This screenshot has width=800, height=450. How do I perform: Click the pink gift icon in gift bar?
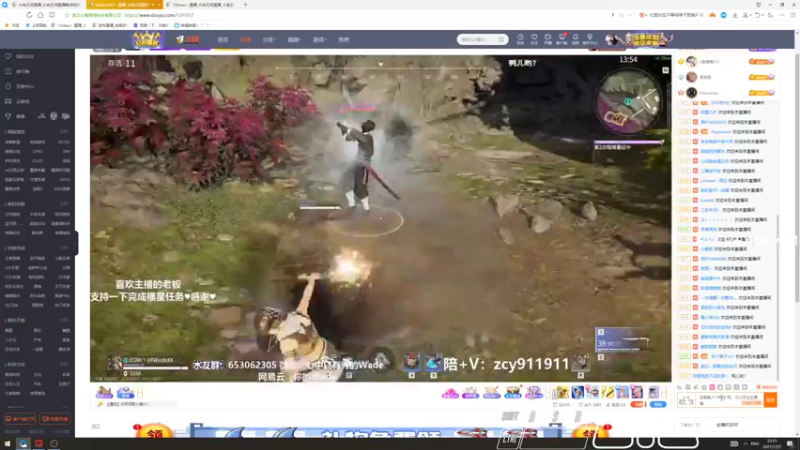point(450,392)
